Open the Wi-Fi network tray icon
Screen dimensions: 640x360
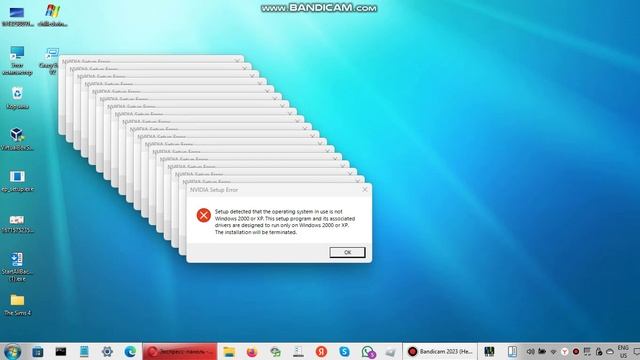553,352
